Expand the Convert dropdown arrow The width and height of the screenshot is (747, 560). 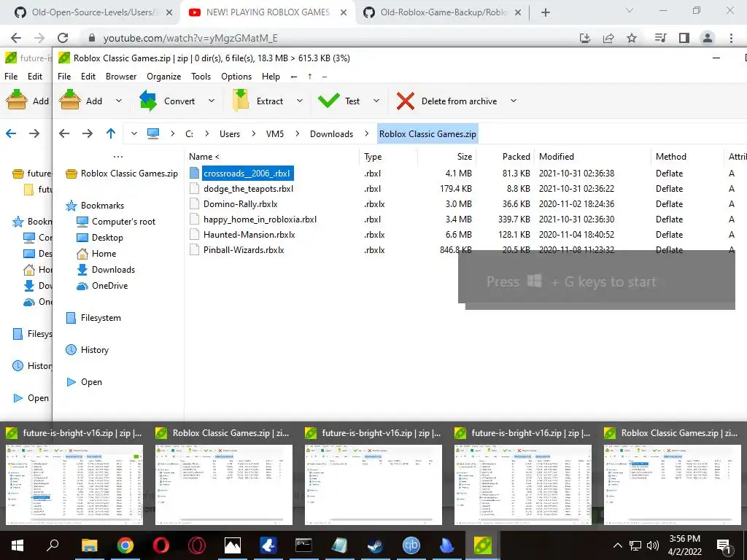(x=212, y=101)
